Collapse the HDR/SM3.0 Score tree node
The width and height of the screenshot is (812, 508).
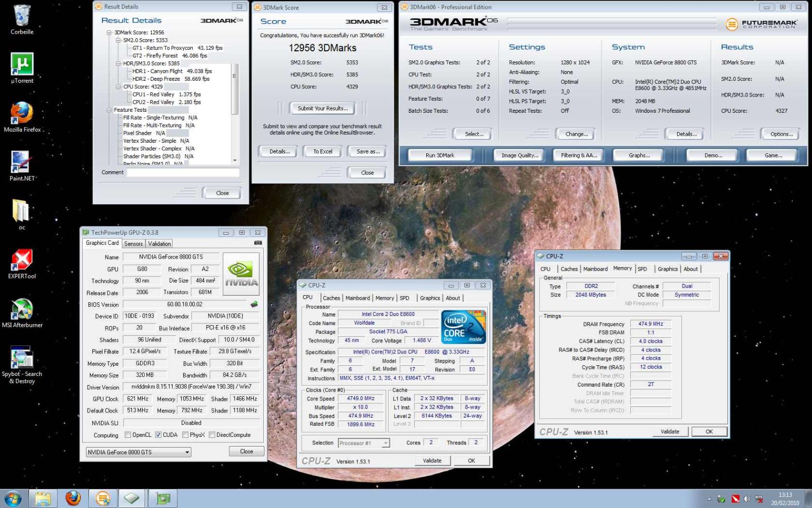pos(118,63)
